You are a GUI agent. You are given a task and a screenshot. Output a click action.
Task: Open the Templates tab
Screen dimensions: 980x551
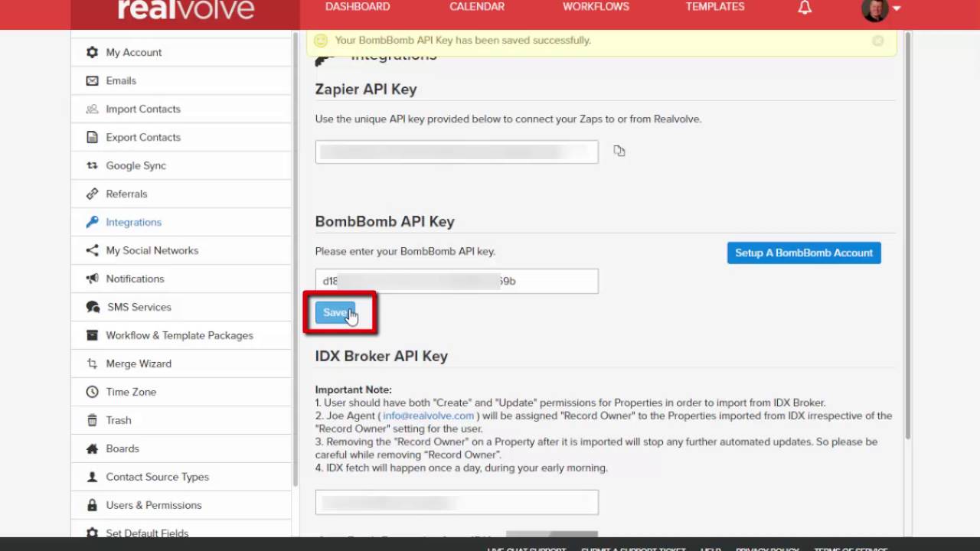(x=715, y=7)
